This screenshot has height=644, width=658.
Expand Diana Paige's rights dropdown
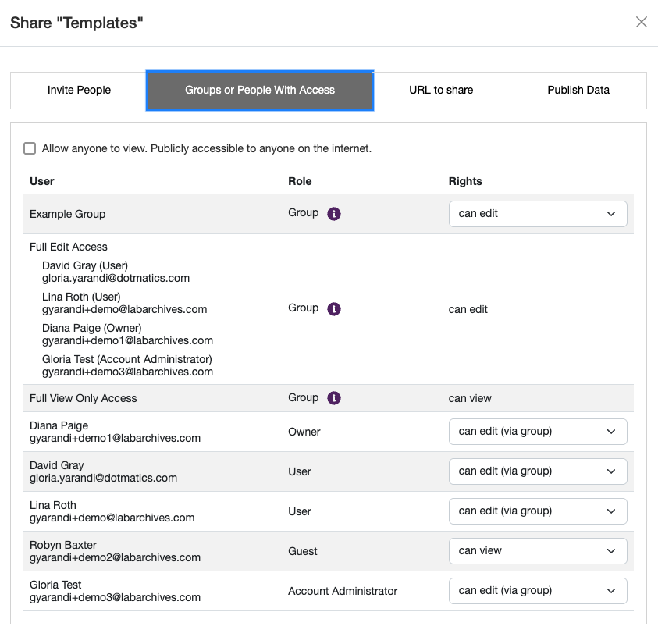(538, 431)
